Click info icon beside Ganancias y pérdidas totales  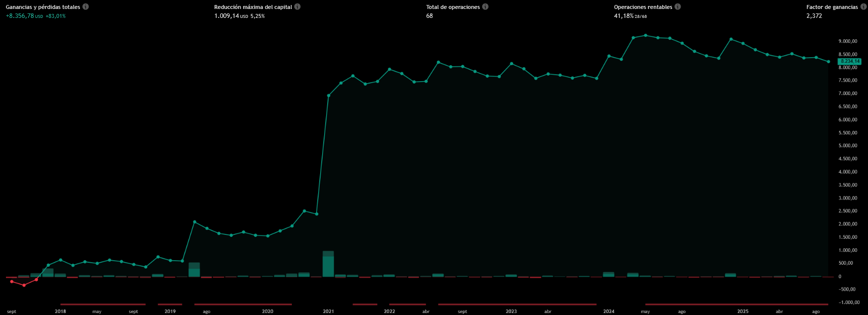[x=86, y=7]
